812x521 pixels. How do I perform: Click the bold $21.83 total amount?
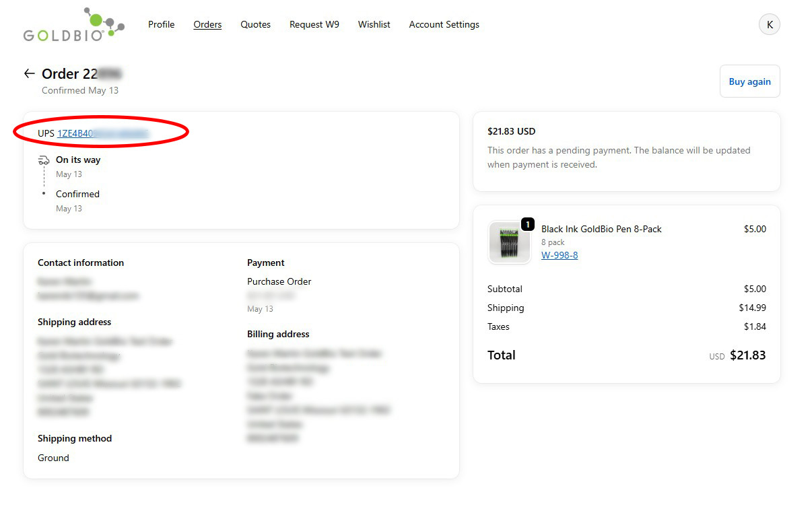pos(748,355)
